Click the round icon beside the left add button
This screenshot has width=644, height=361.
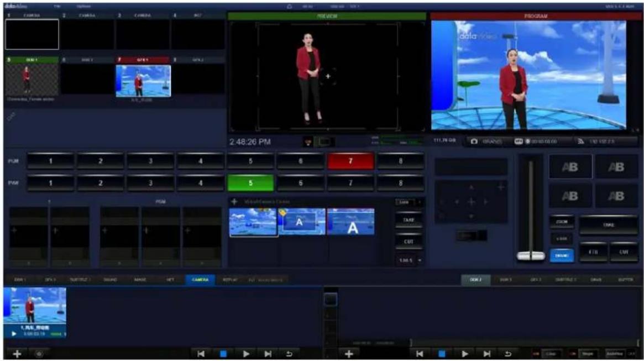click(39, 354)
